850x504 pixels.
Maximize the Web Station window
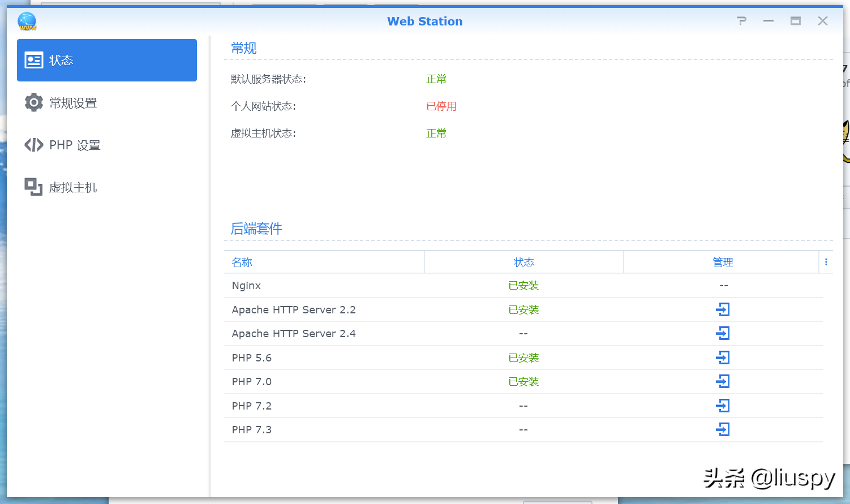click(796, 21)
